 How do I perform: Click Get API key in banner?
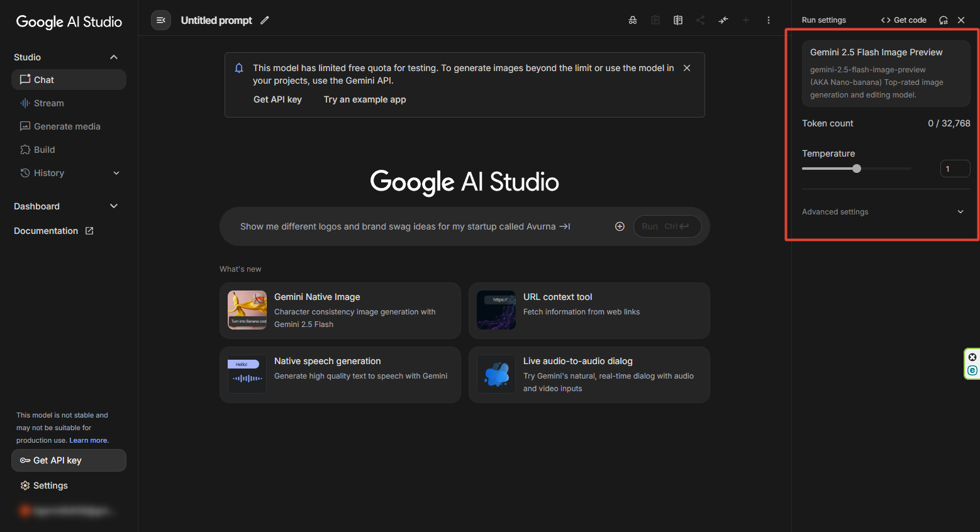point(277,99)
